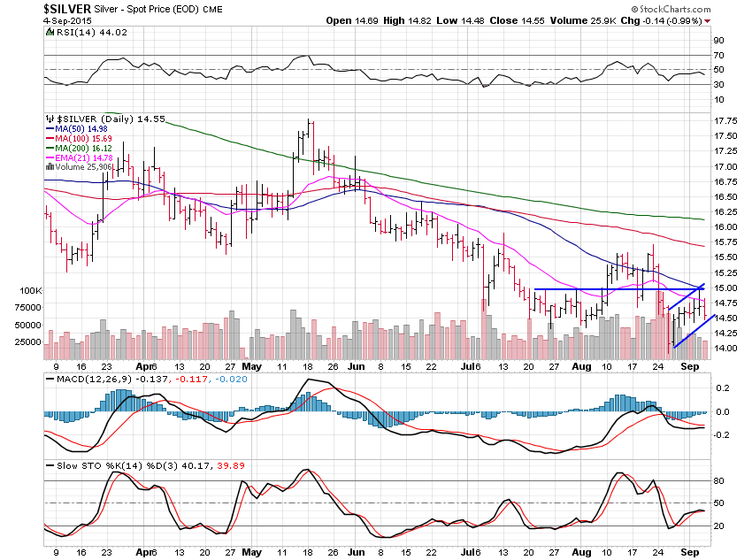Image resolution: width=752 pixels, height=560 pixels.
Task: Click the RSI(14) indicator icon
Action: [x=50, y=32]
